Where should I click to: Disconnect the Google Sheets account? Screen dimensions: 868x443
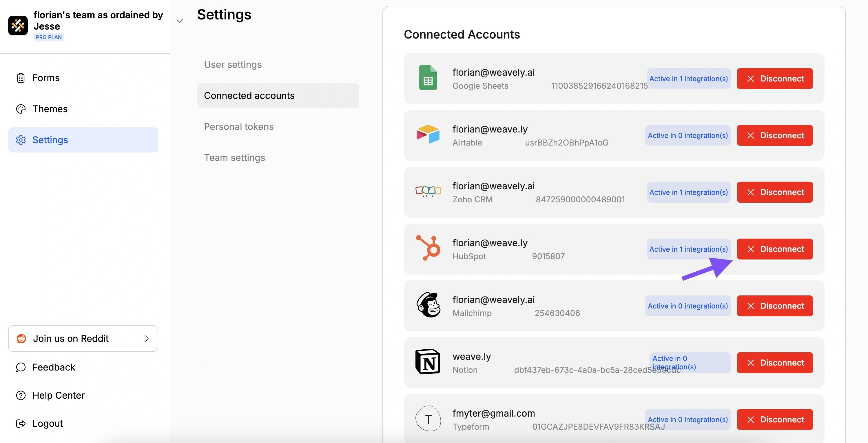coord(775,78)
